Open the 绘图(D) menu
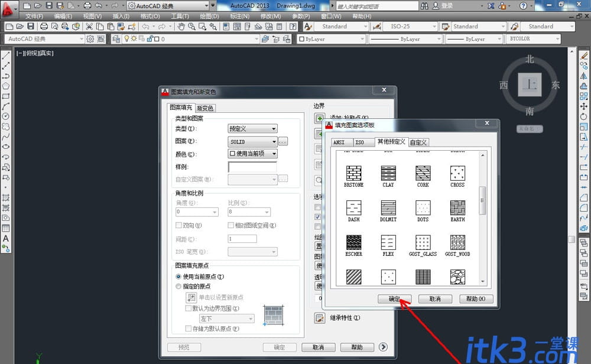 coord(209,16)
